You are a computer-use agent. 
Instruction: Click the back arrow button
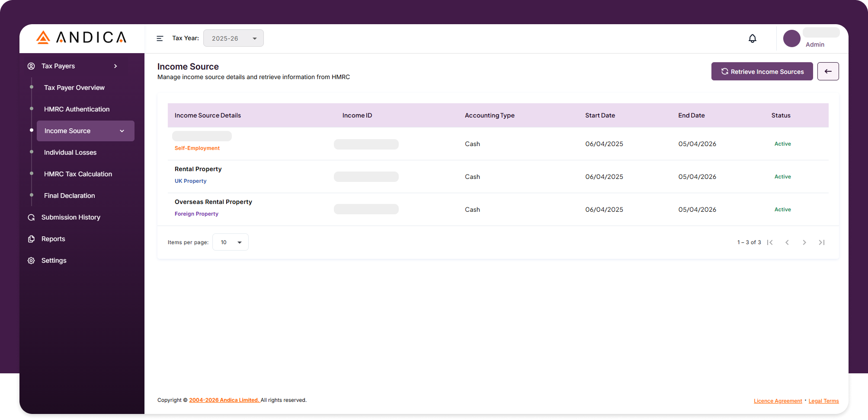coord(828,71)
